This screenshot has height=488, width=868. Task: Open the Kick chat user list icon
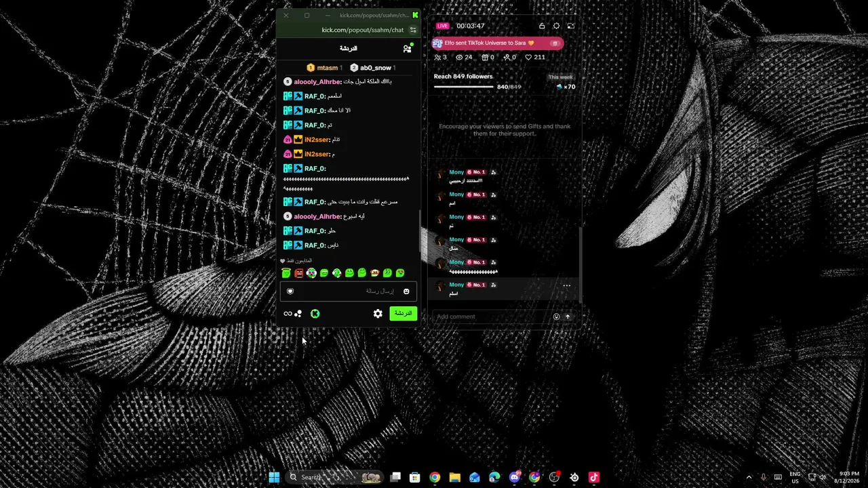[x=407, y=48]
